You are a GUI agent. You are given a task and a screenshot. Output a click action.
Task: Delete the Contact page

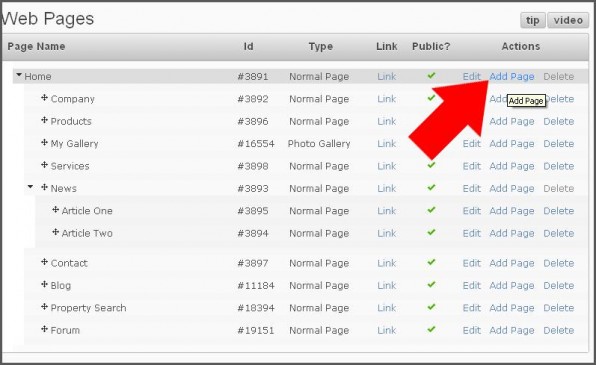tap(558, 263)
